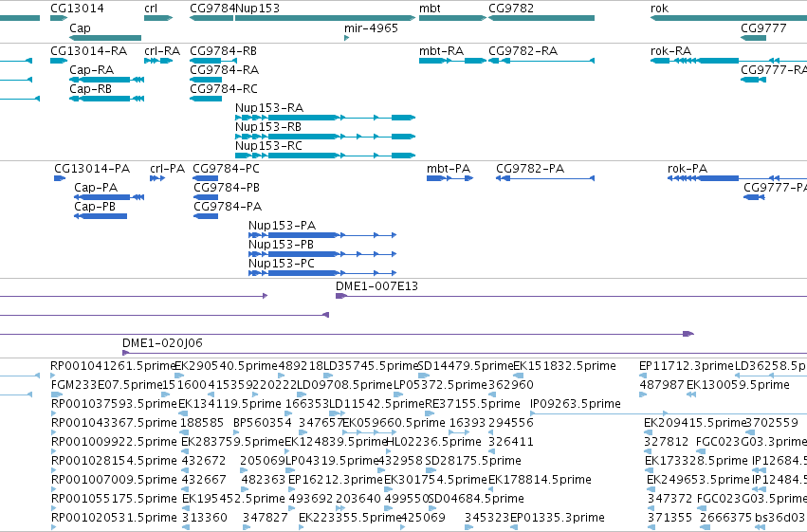Select transcript CG9784-RA

click(x=225, y=70)
